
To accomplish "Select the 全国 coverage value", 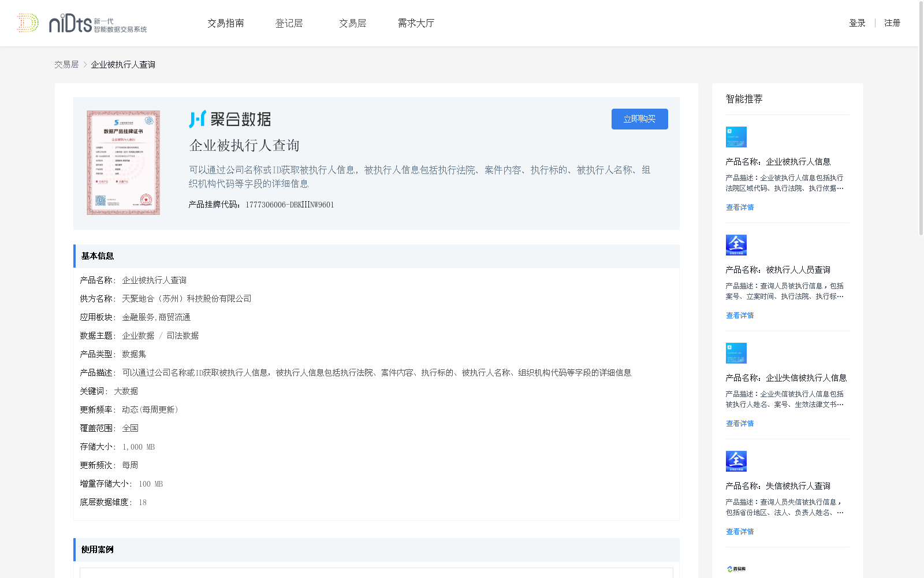I will (130, 428).
